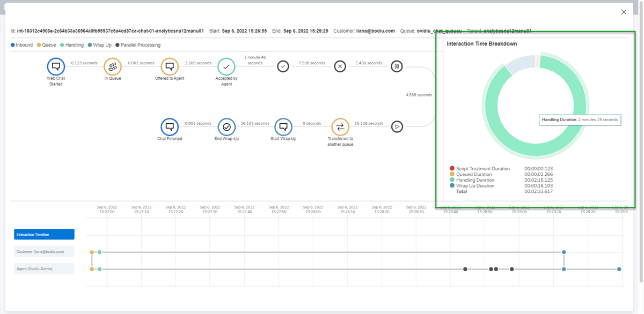Select the End Wrap-Up node icon
Image resolution: width=644 pixels, height=314 pixels.
(226, 127)
